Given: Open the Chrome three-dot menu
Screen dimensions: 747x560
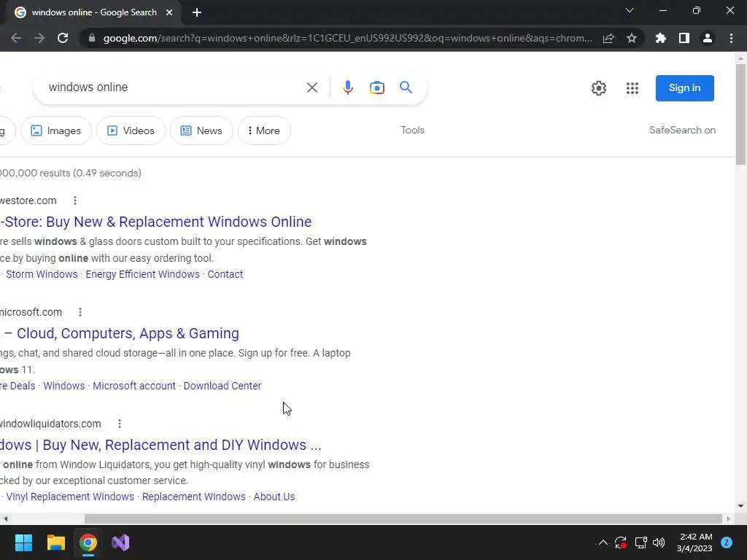Looking at the screenshot, I should tap(731, 38).
